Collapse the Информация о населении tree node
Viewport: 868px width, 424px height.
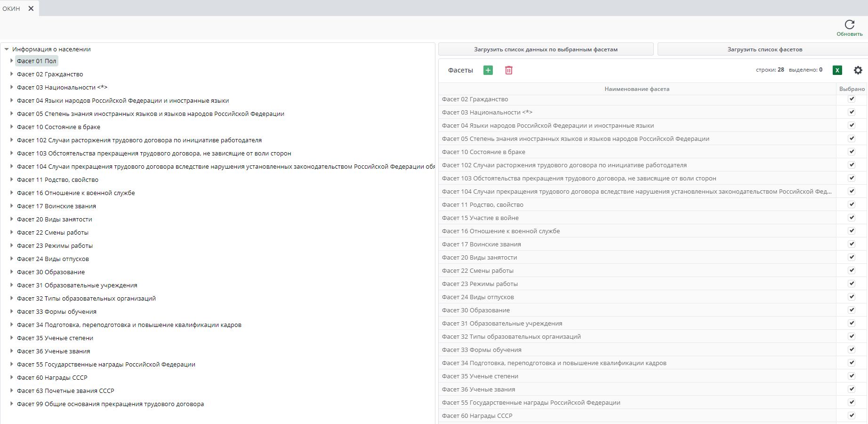[7, 49]
